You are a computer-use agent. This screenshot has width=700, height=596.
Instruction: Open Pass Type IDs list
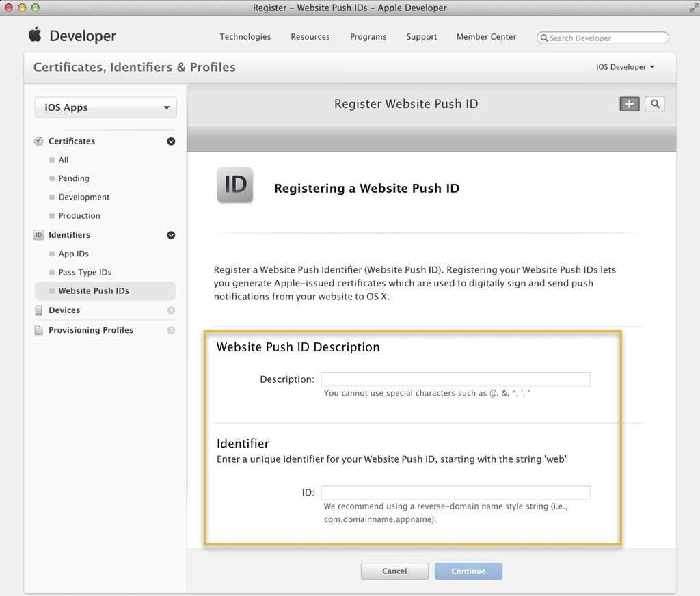tap(85, 272)
